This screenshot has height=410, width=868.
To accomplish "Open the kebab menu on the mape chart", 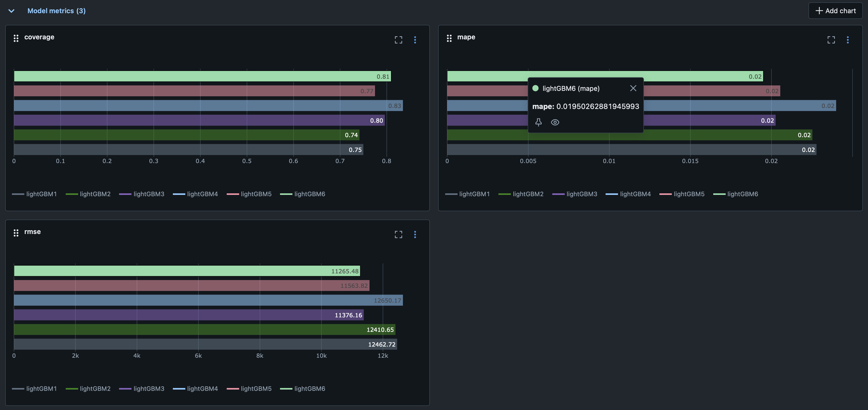I will [x=848, y=40].
